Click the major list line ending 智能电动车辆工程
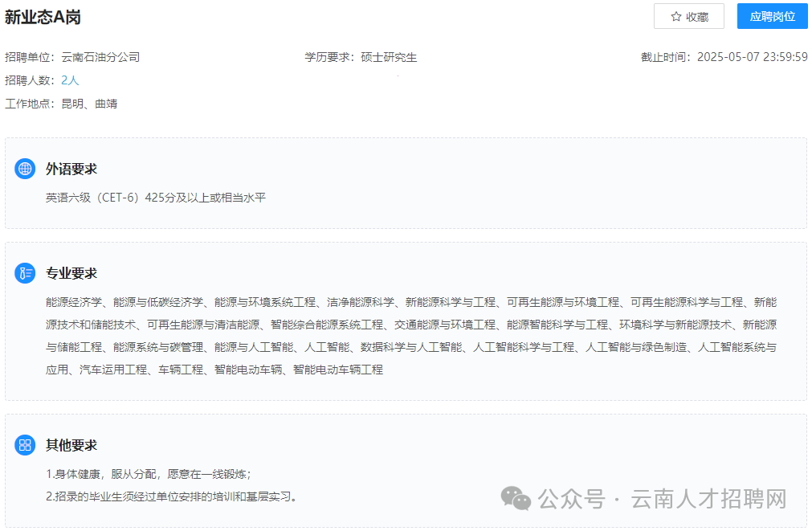The height and width of the screenshot is (531, 812). [214, 370]
